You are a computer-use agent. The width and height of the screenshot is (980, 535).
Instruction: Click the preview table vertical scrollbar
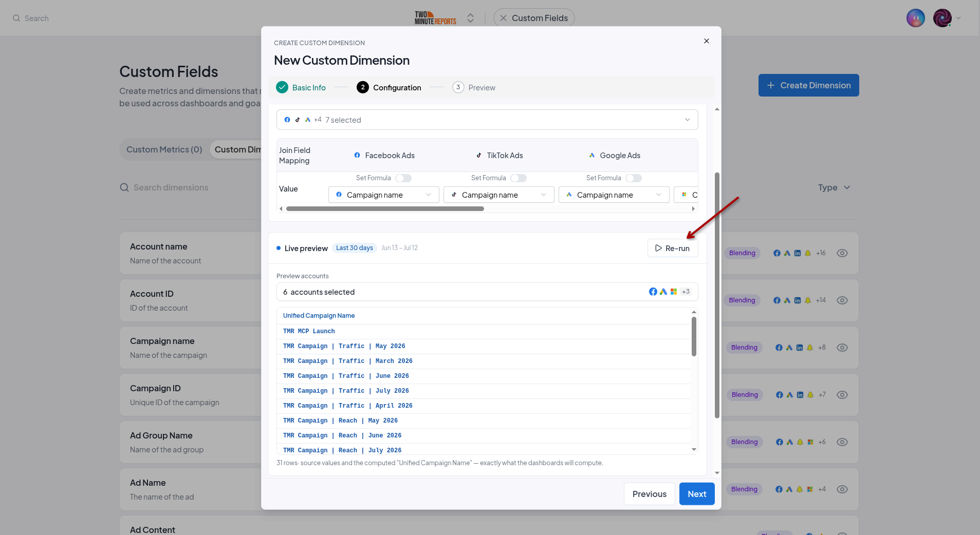tap(694, 337)
